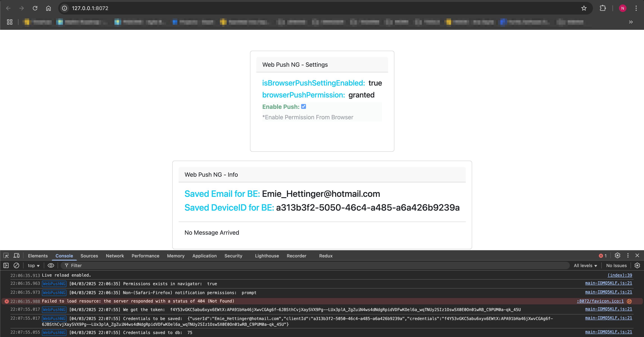
Task: Show more bookmarks with double chevron
Action: (x=631, y=22)
